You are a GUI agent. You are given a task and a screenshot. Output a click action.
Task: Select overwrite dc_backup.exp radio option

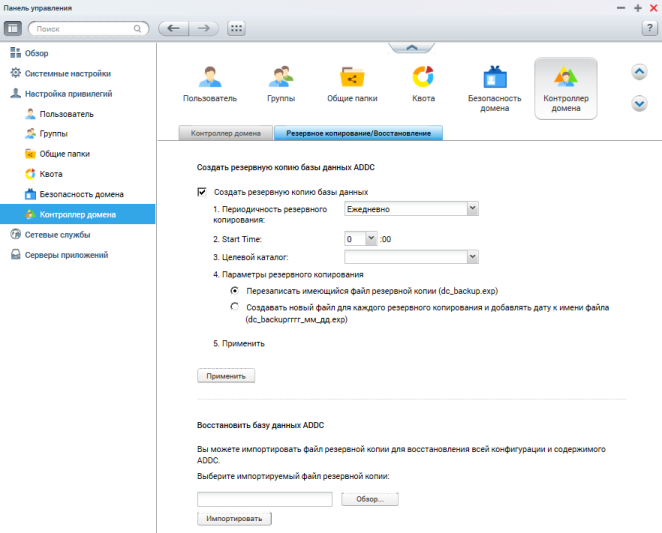pyautogui.click(x=234, y=291)
